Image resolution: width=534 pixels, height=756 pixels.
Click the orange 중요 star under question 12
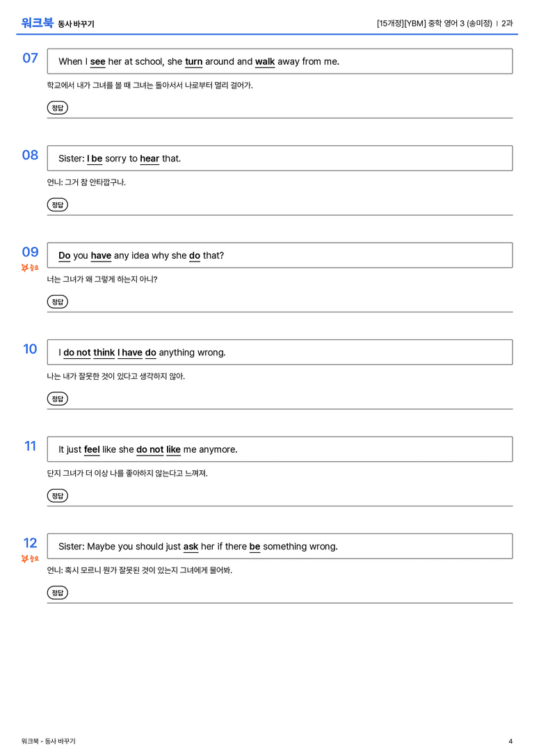[30, 558]
